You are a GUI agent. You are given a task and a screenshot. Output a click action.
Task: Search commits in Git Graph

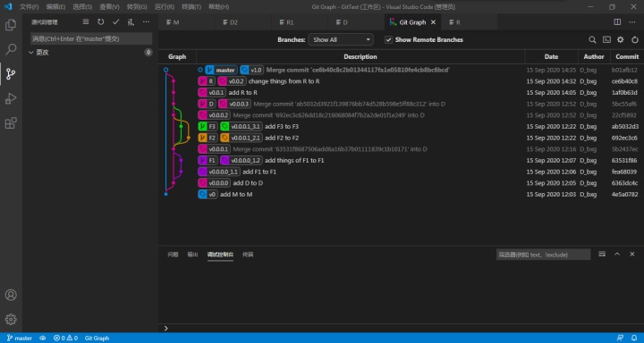pos(592,40)
